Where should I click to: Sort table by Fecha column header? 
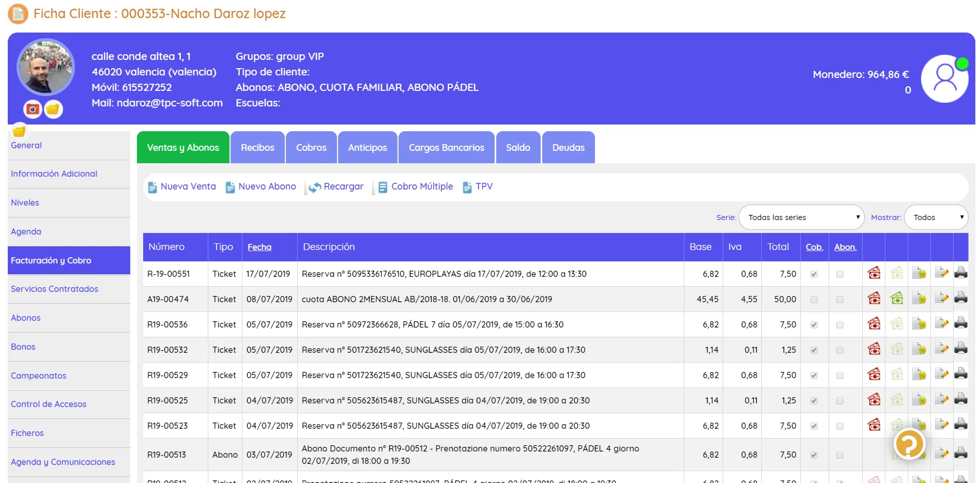pos(259,247)
